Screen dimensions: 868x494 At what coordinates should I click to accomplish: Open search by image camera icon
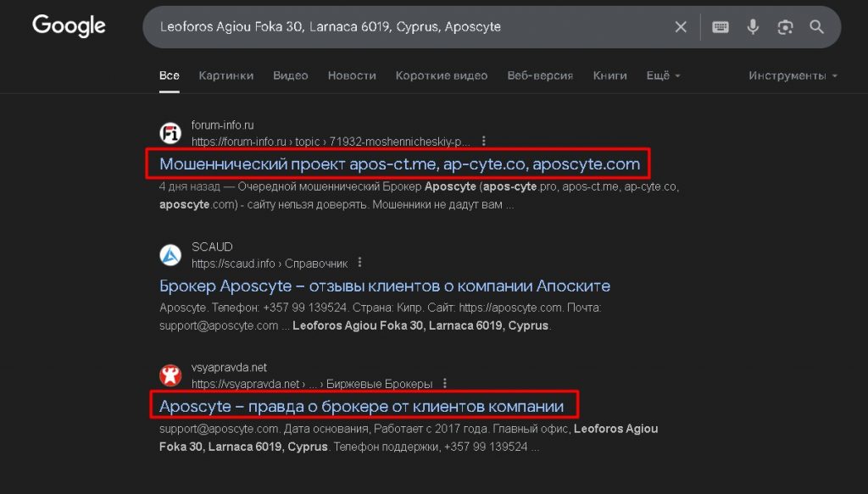pyautogui.click(x=785, y=26)
